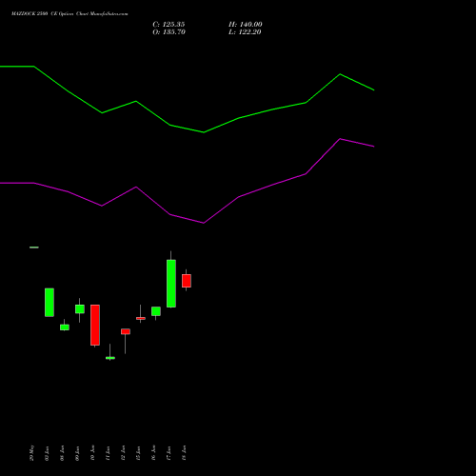Select the 11 Jun date label

(x=108, y=453)
